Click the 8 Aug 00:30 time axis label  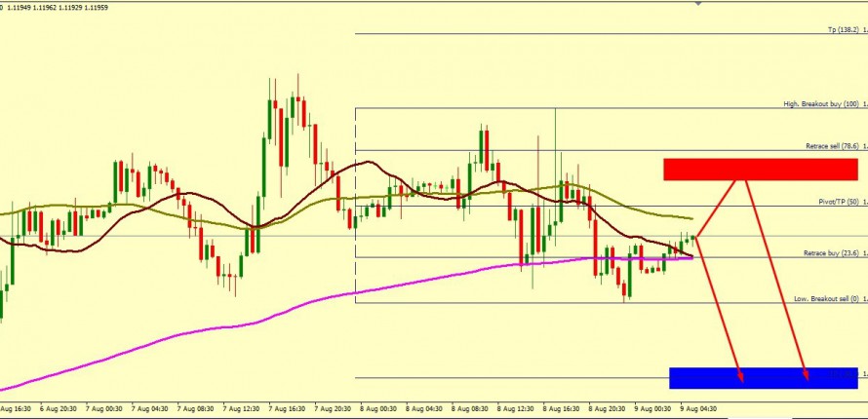tap(380, 410)
